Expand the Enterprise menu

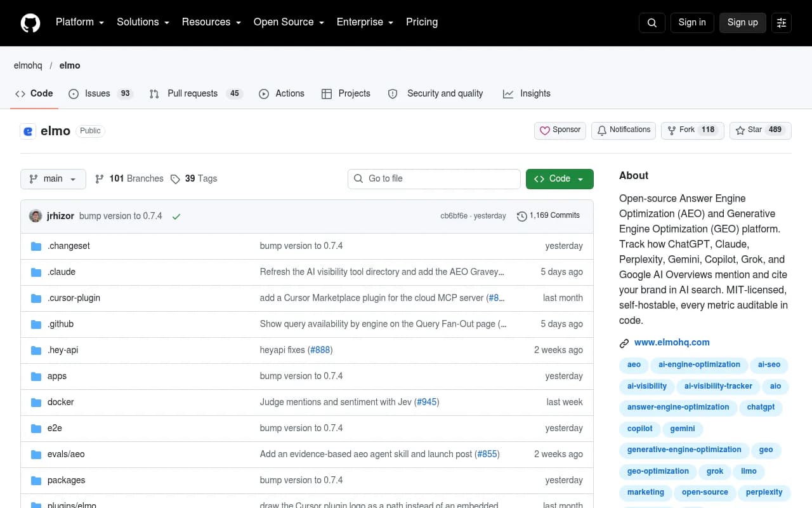pyautogui.click(x=365, y=22)
